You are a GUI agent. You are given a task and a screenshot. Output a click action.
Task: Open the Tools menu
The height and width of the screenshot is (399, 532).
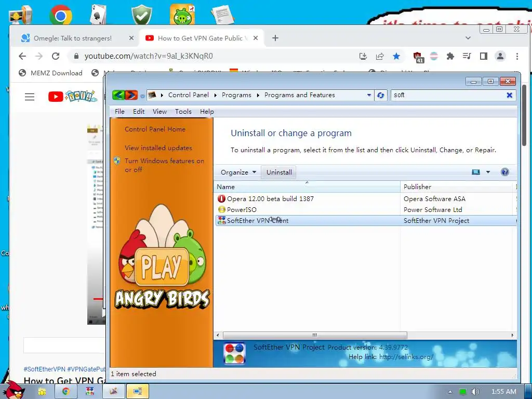(x=183, y=112)
